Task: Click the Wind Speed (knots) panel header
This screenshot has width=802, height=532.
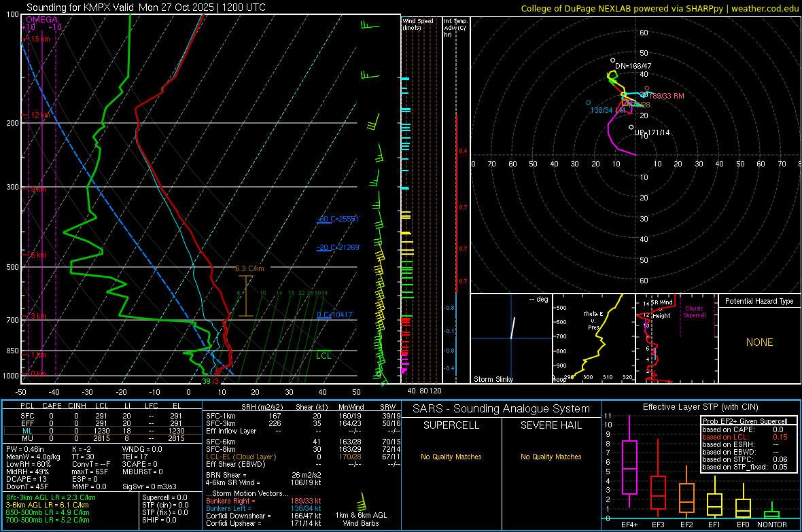Action: pos(418,24)
